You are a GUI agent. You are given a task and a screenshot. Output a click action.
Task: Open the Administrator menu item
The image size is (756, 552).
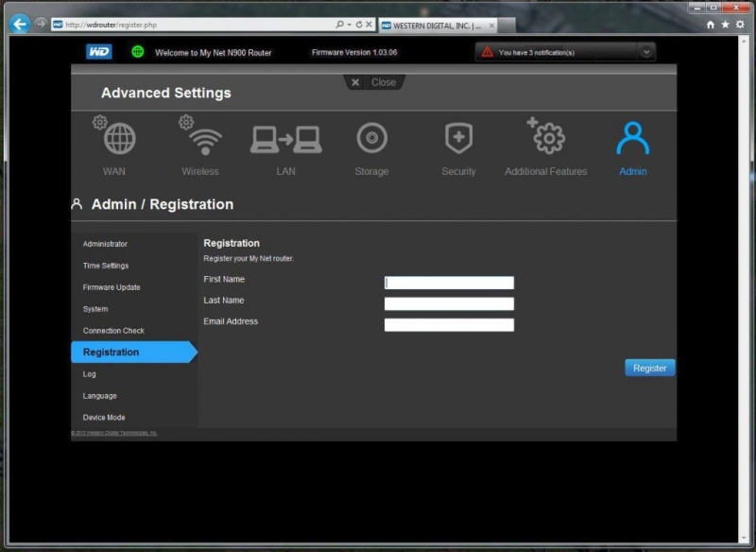(105, 244)
